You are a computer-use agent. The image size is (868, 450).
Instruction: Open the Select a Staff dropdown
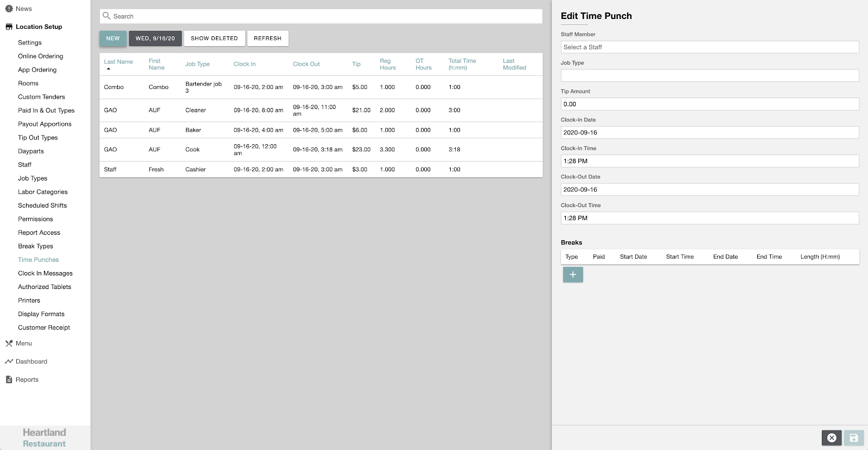click(x=709, y=47)
